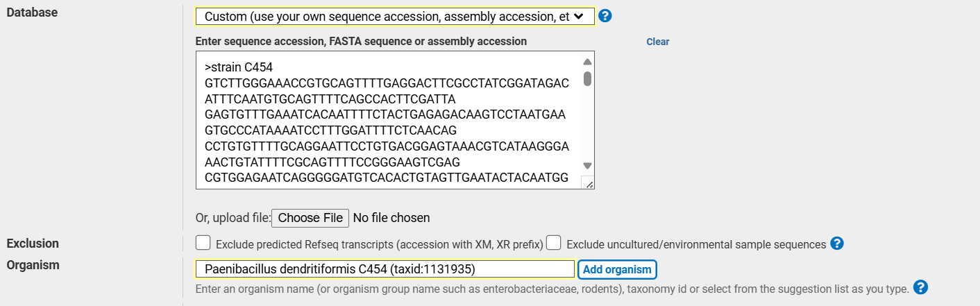The image size is (980, 306).
Task: Open help icon after Exclusion checkboxes
Action: click(x=837, y=244)
